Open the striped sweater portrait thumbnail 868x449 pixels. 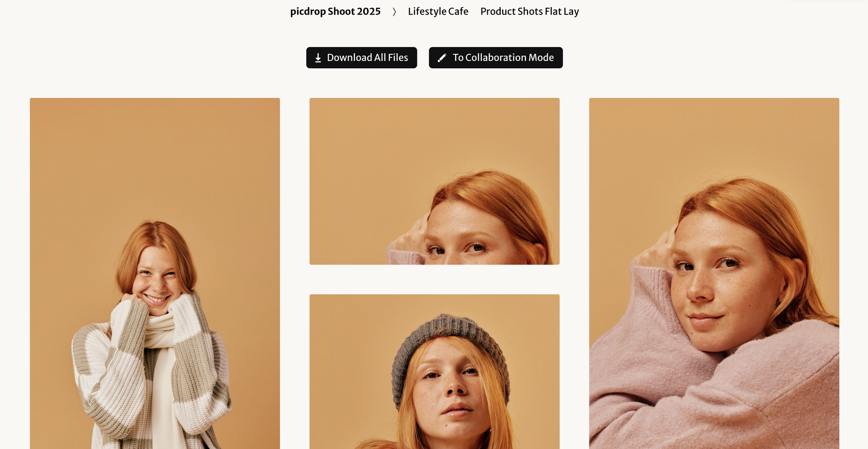155,273
